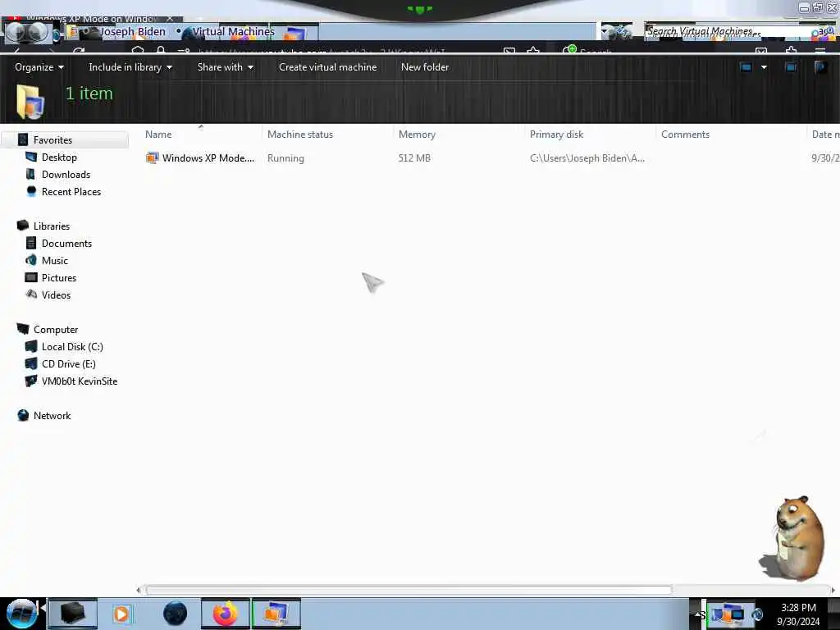
Task: Click the Recent Places icon
Action: coord(32,191)
